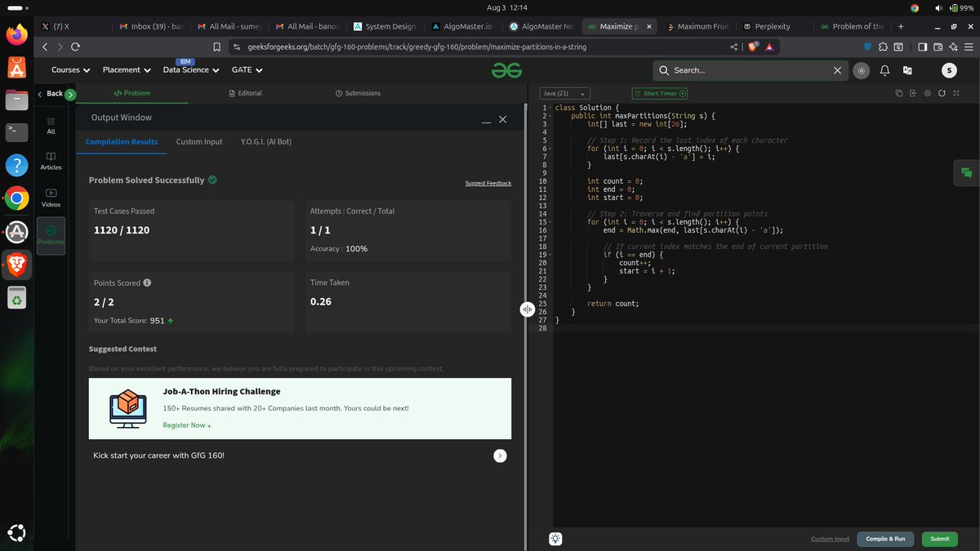Screen dimensions: 980x551
Task: Click the Register Now link
Action: (x=186, y=425)
